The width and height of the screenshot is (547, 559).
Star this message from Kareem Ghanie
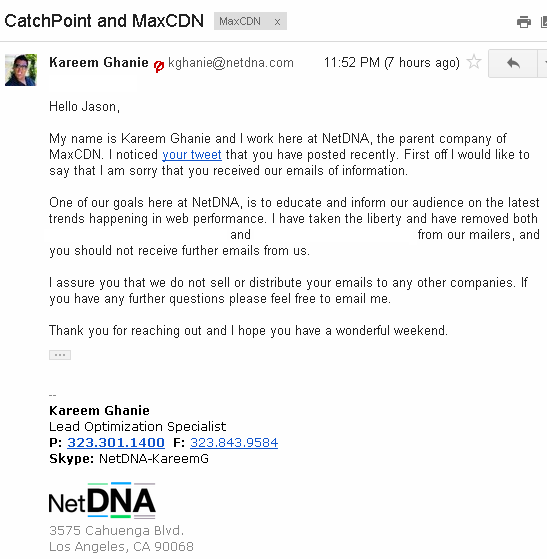pos(474,62)
